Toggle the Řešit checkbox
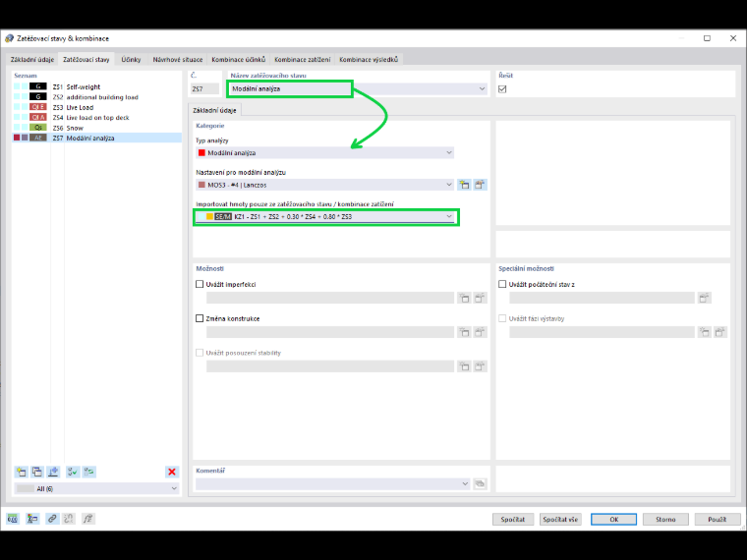The image size is (747, 560). click(502, 89)
